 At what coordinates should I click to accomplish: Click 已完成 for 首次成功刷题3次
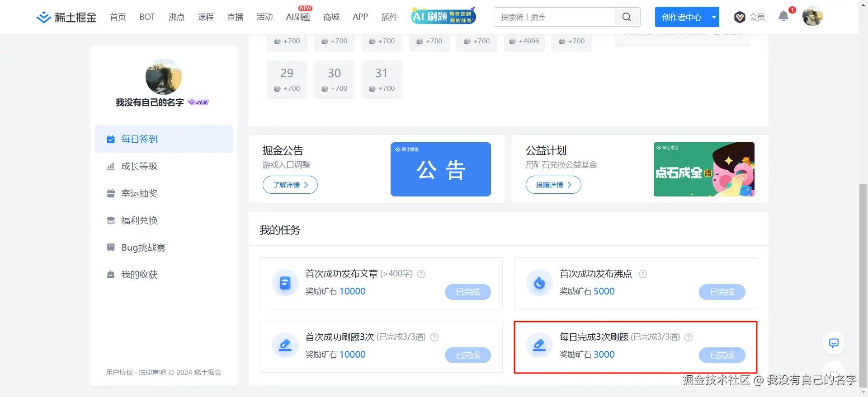(468, 355)
